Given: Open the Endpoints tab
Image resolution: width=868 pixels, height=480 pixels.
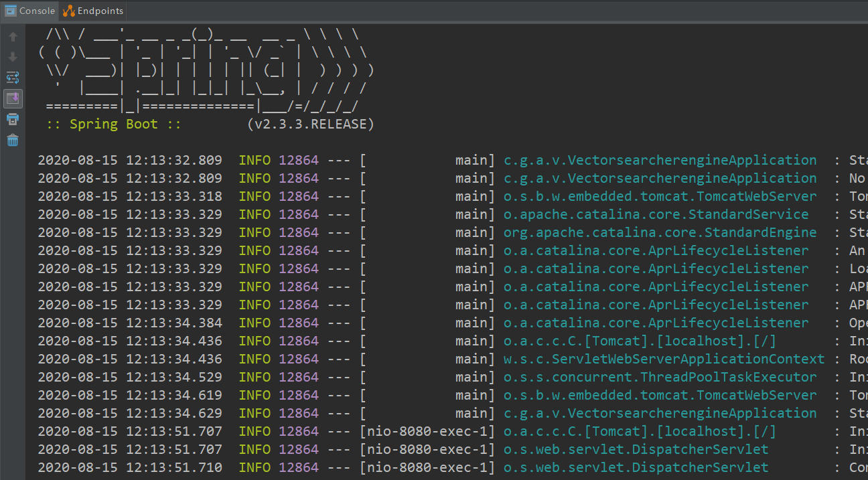Looking at the screenshot, I should click(x=93, y=11).
